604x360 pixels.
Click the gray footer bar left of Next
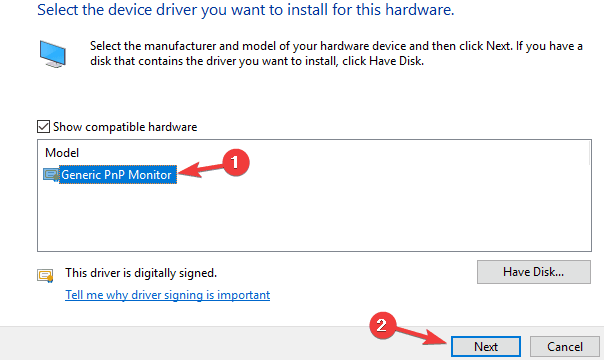(185, 344)
